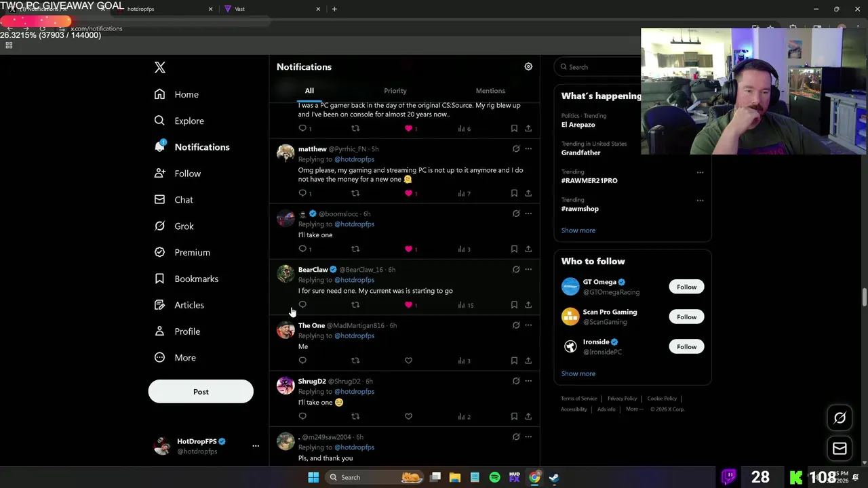Open floating Grok button
The image size is (868, 488).
[840, 418]
